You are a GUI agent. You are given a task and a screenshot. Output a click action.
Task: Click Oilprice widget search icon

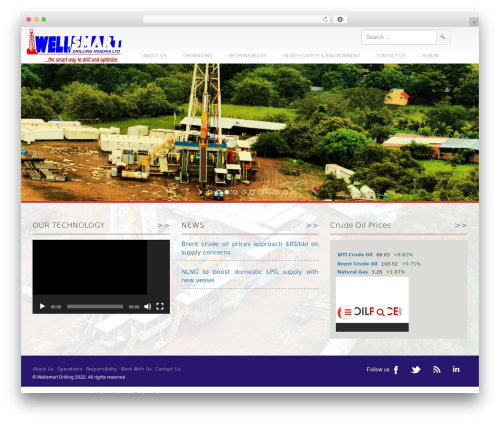[x=380, y=312]
